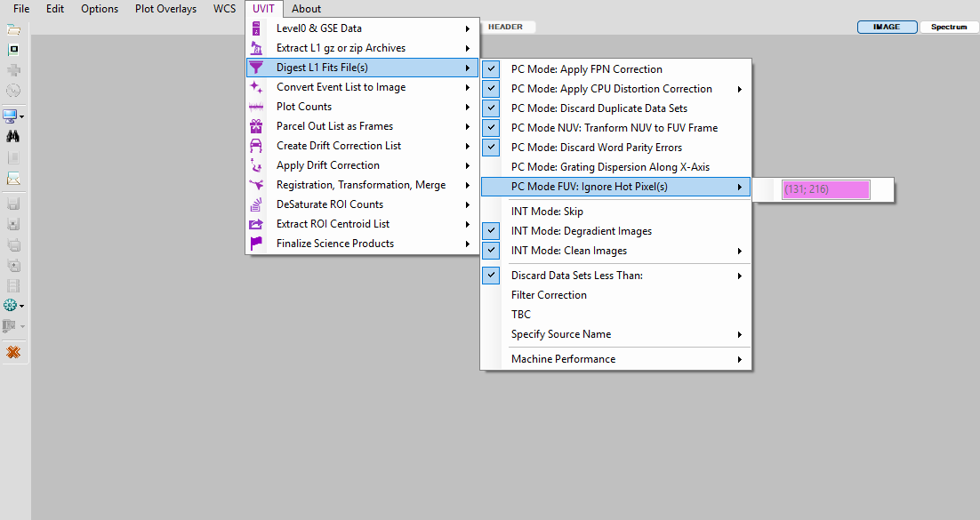
Task: Click the IMAGE view button
Action: pos(887,27)
